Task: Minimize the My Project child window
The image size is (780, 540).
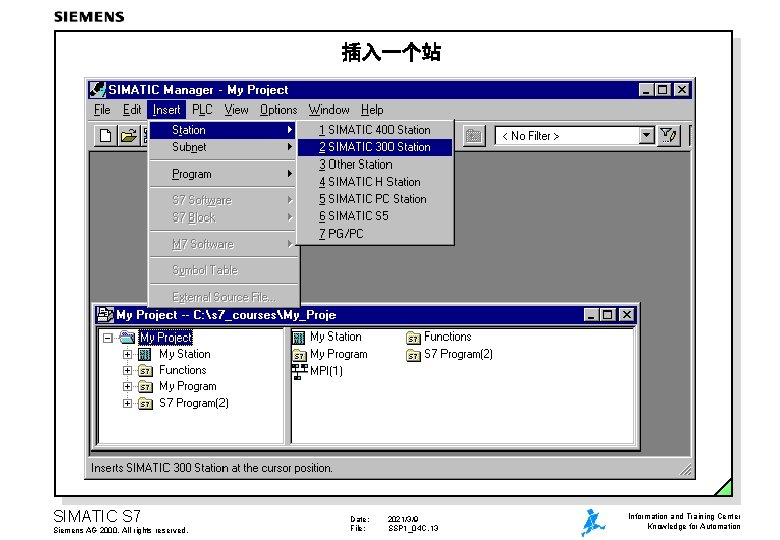Action: coord(591,315)
